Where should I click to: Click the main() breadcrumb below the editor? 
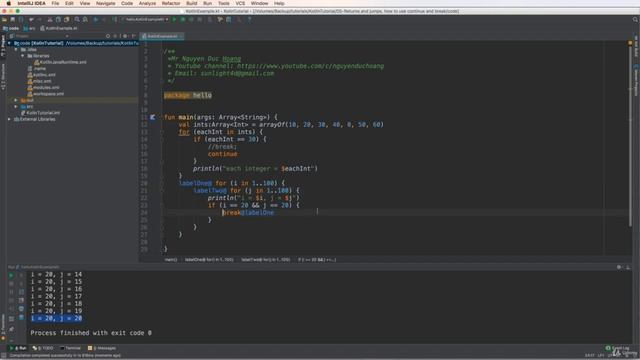[171, 260]
